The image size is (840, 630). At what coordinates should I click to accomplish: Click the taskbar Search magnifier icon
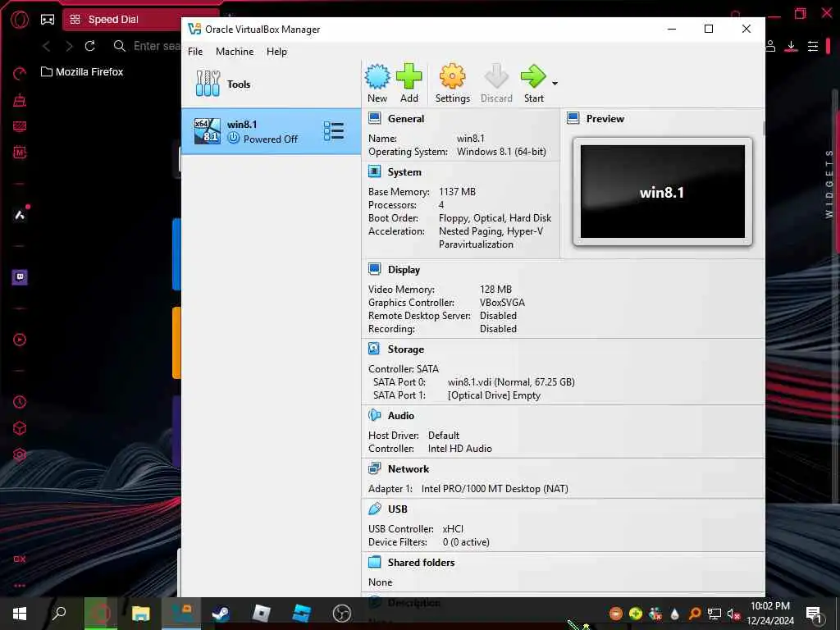[x=58, y=613]
